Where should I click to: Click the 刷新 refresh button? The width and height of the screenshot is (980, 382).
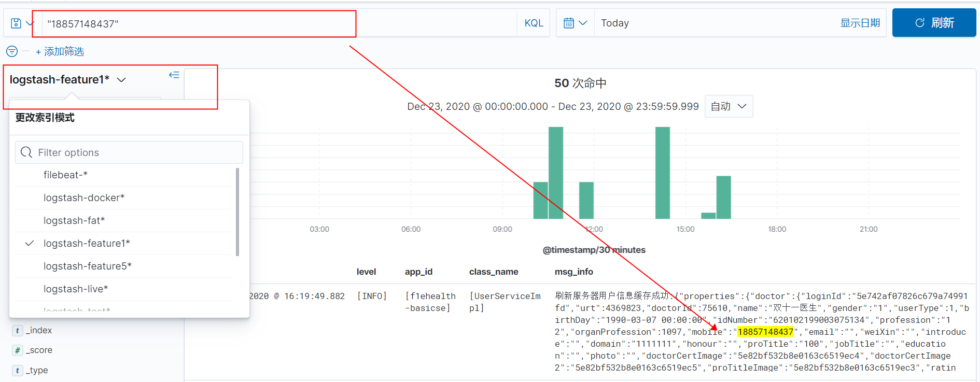[x=934, y=23]
